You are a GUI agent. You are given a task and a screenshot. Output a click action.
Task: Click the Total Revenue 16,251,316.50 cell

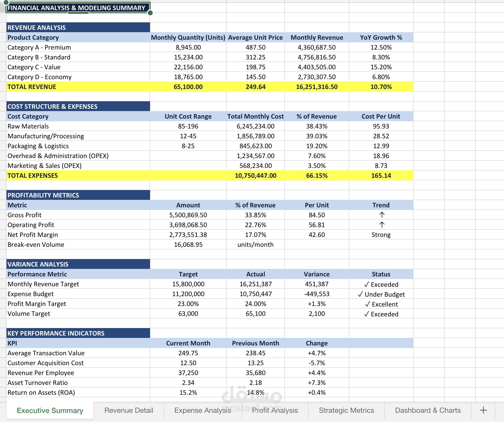pos(317,87)
